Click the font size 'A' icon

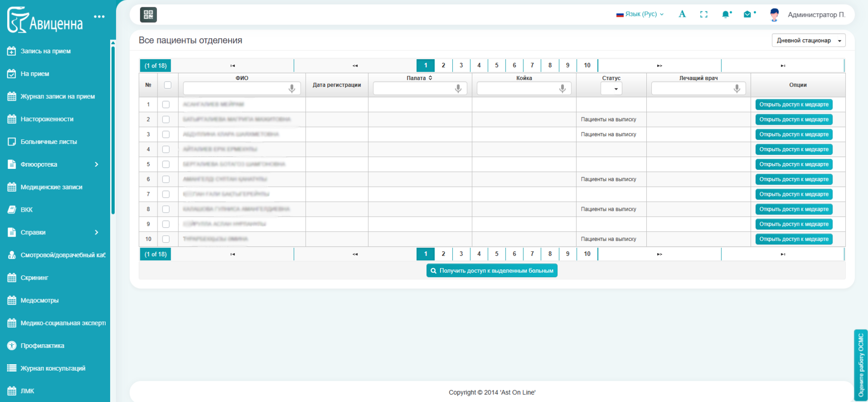pyautogui.click(x=682, y=14)
